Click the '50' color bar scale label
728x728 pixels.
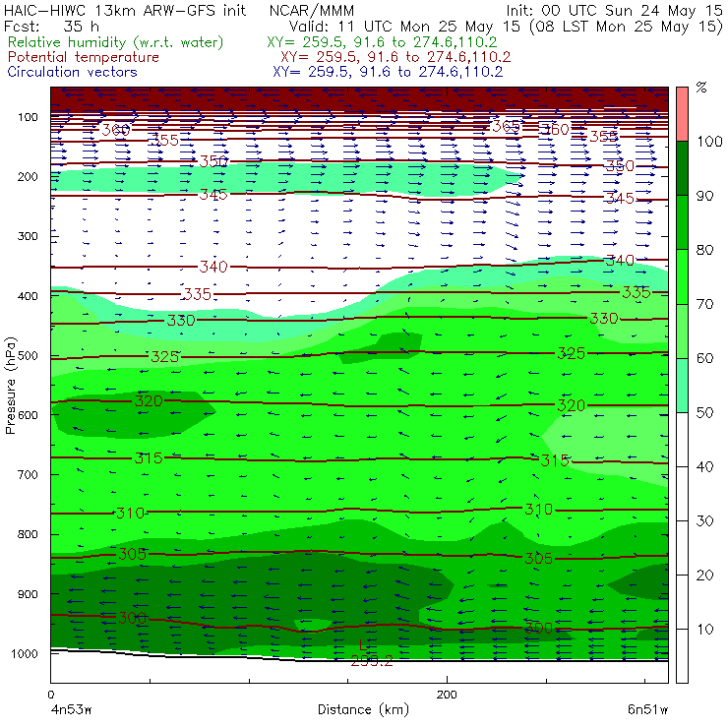(x=704, y=412)
